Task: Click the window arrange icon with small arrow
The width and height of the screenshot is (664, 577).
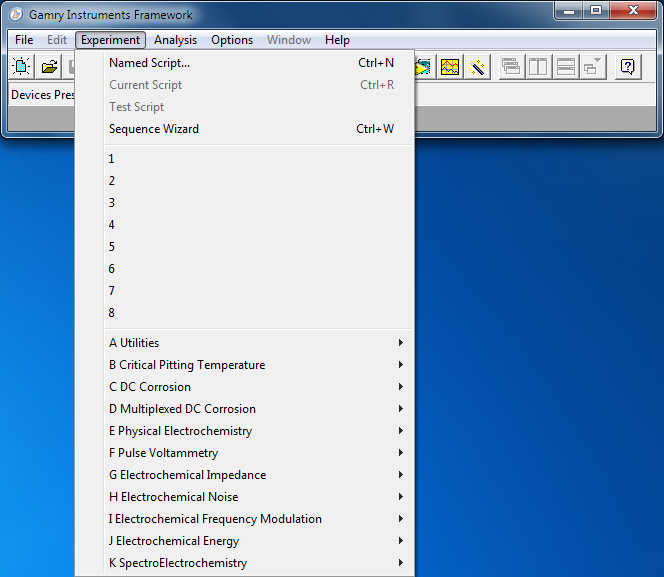Action: pos(593,66)
